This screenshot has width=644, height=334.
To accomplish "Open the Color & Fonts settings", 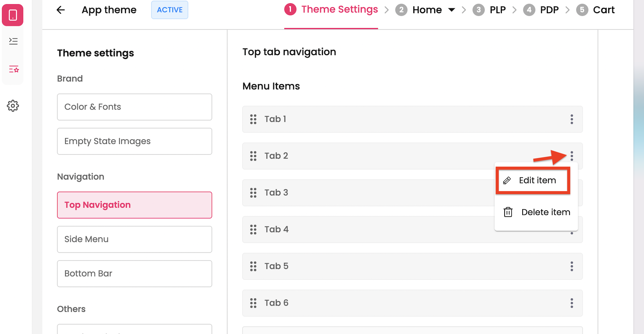I will 134,107.
